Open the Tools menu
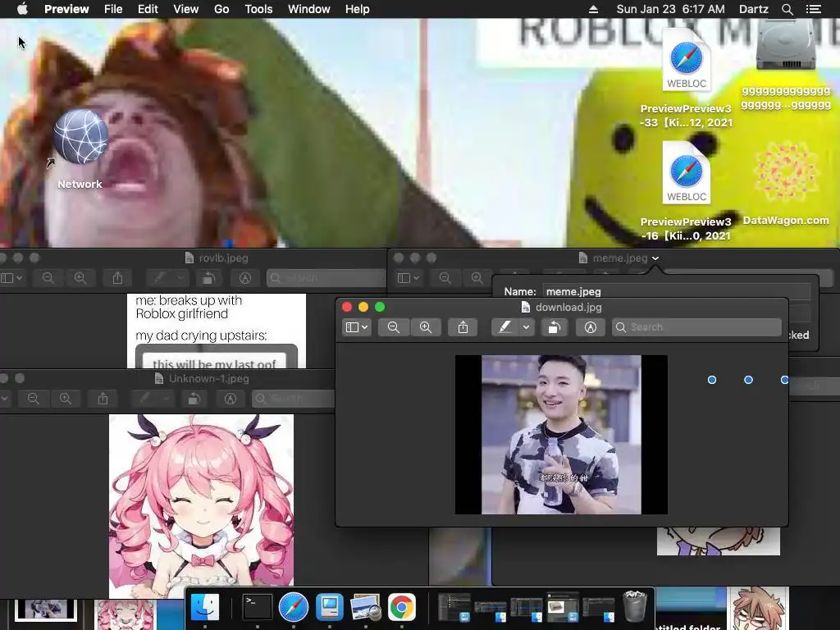This screenshot has width=840, height=630. coord(258,9)
